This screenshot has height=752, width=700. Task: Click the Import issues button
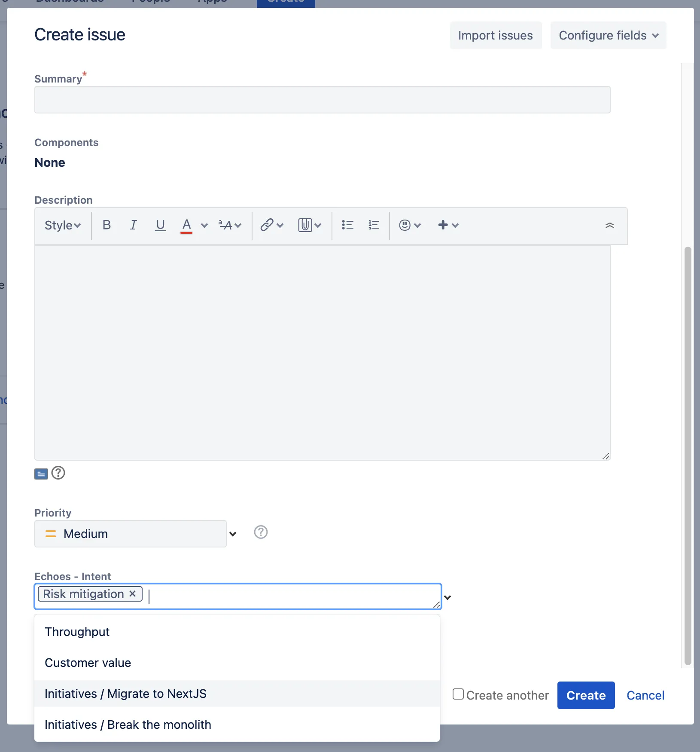click(496, 35)
